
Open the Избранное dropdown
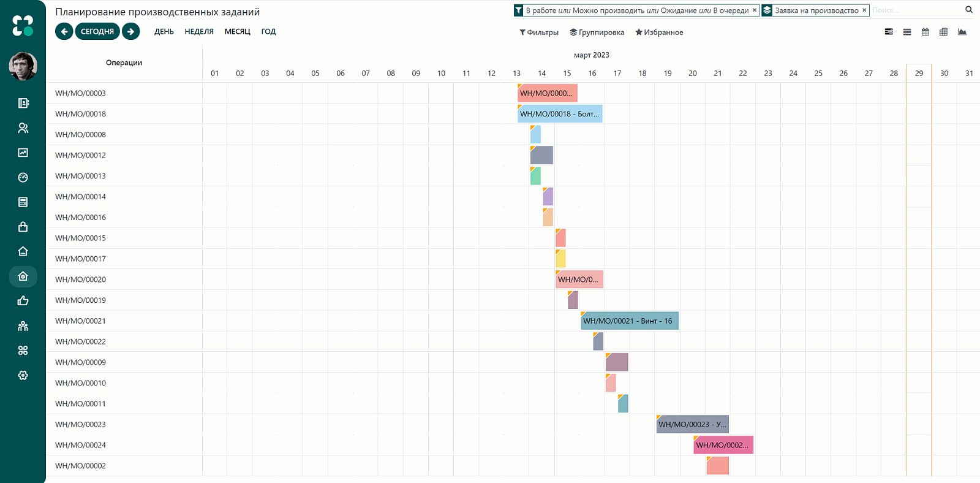(x=659, y=32)
